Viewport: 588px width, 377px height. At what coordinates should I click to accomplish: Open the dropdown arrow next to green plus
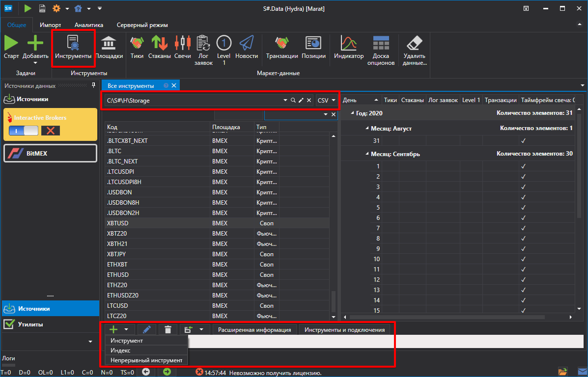pos(126,329)
